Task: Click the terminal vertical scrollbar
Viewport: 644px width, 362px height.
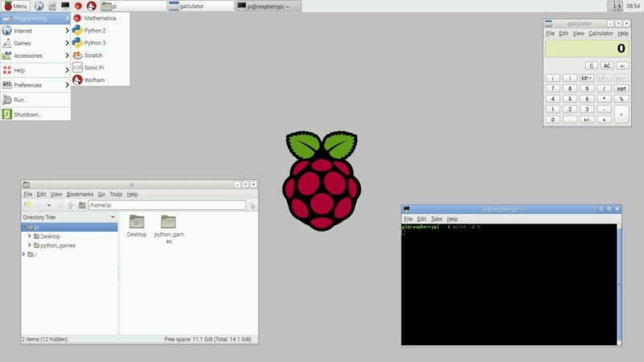Action: click(619, 285)
